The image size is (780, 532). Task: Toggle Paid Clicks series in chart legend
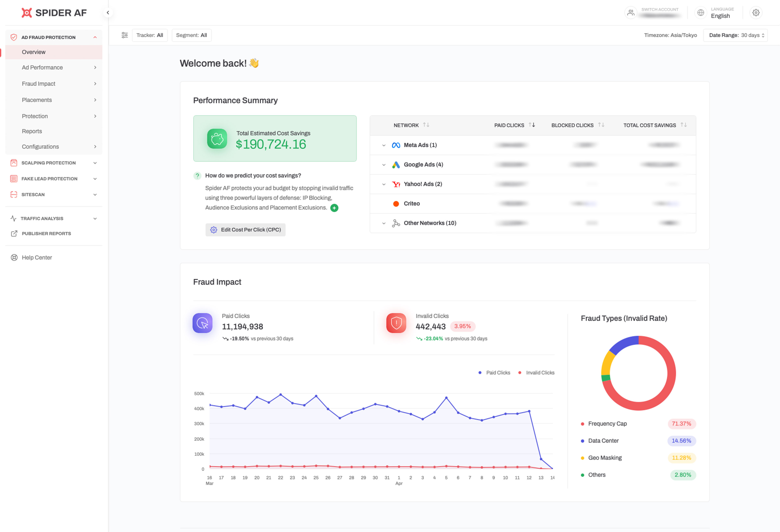pos(494,372)
